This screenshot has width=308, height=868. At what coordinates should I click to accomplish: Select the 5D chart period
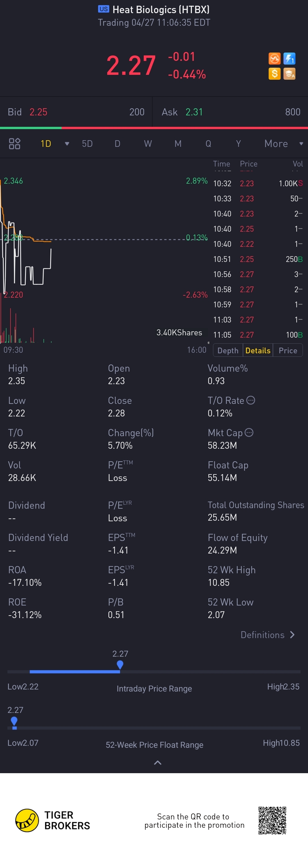tap(87, 144)
